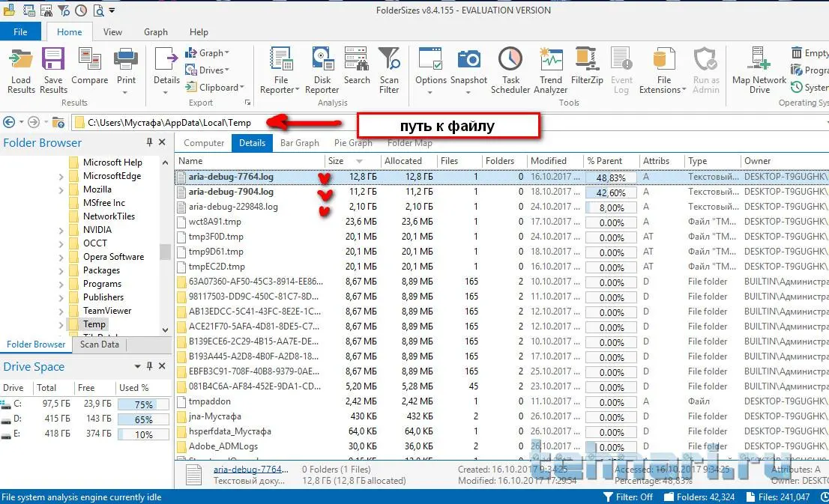Click the Folder Browser scroll down arrow
This screenshot has height=504, width=829.
click(x=165, y=330)
